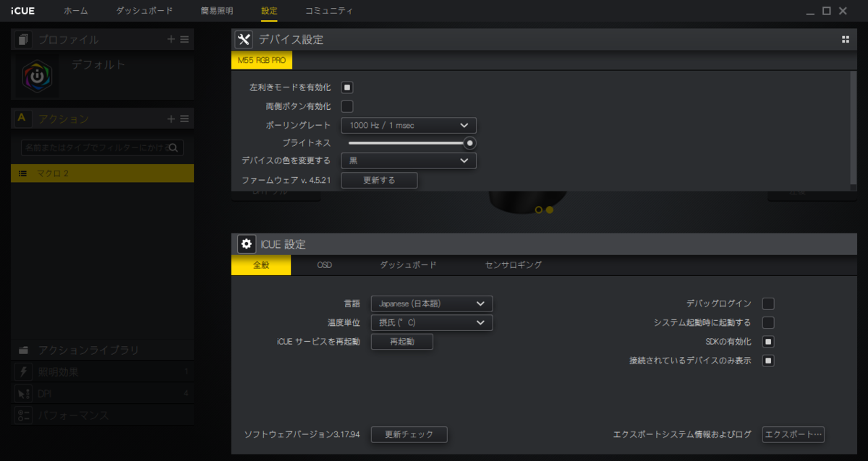868x461 pixels.
Task: Open the コミュニティ menu
Action: 329,11
